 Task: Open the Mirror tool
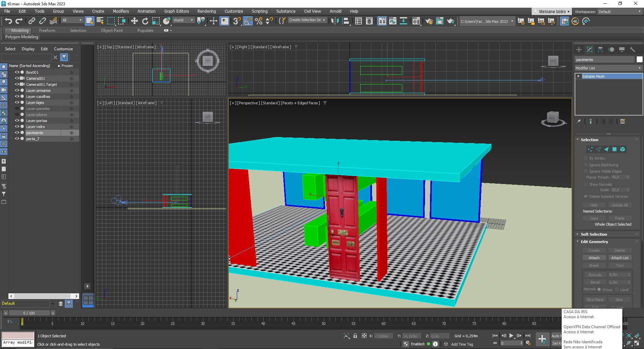pos(334,21)
